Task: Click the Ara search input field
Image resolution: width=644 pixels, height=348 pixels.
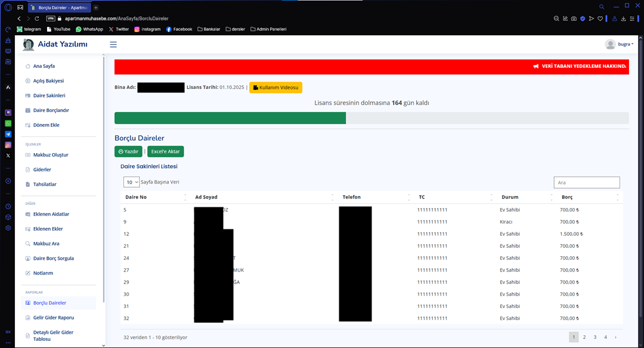Action: [x=586, y=182]
